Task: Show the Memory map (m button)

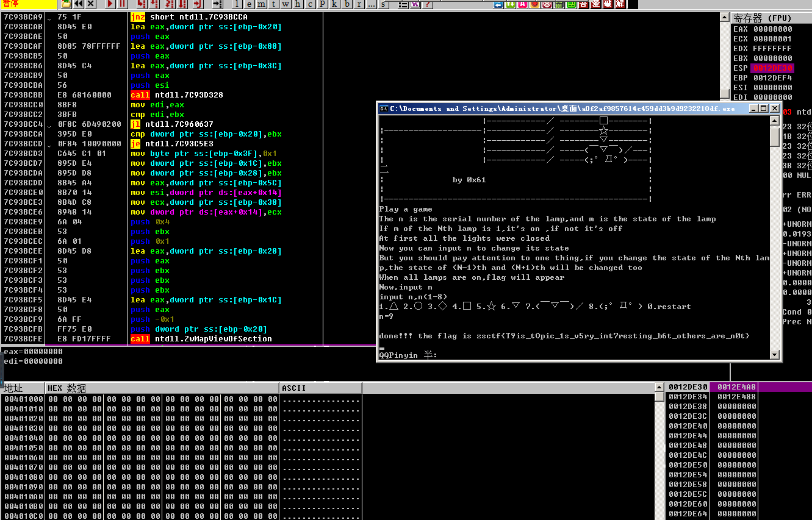Action: click(261, 4)
